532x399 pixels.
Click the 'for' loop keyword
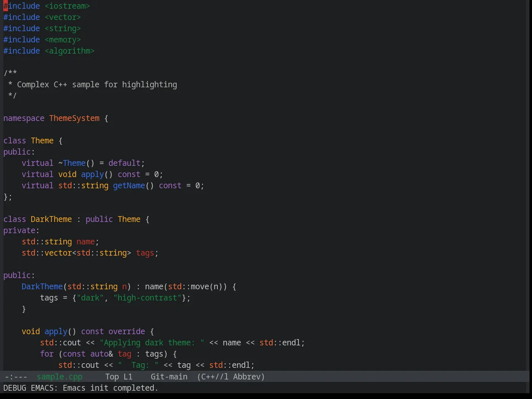[47, 354]
